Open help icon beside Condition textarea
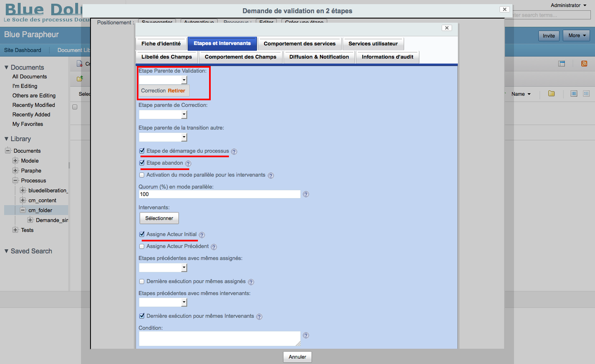 (x=306, y=335)
